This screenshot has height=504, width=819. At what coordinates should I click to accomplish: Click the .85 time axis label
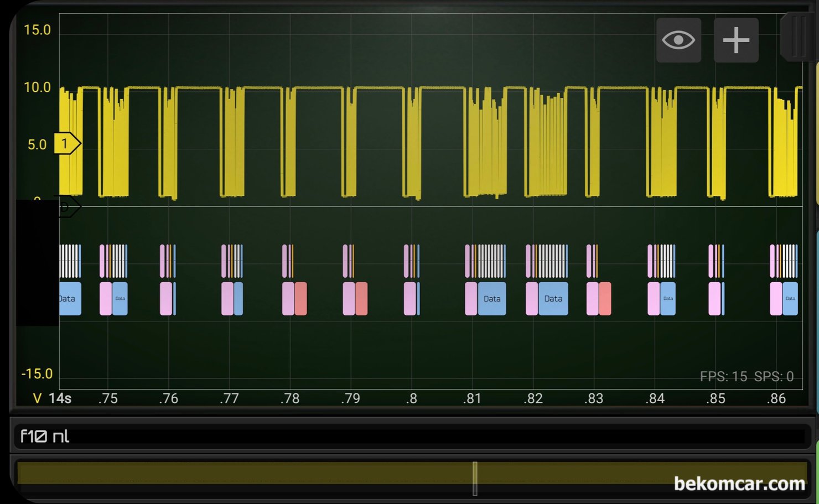click(x=716, y=398)
